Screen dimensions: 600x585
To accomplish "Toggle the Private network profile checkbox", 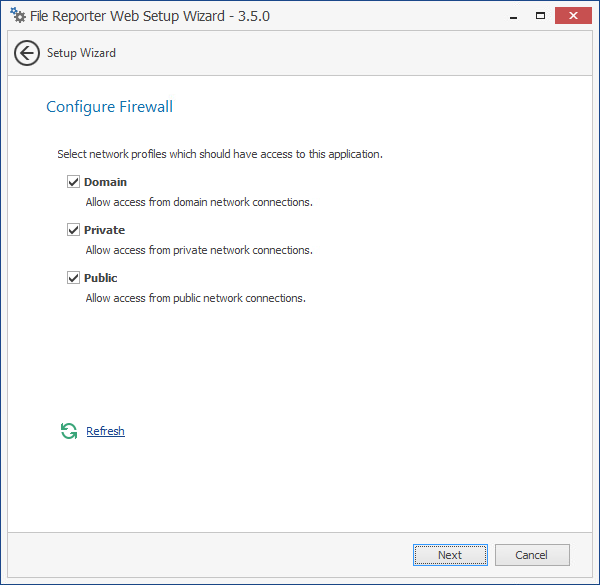I will (73, 230).
